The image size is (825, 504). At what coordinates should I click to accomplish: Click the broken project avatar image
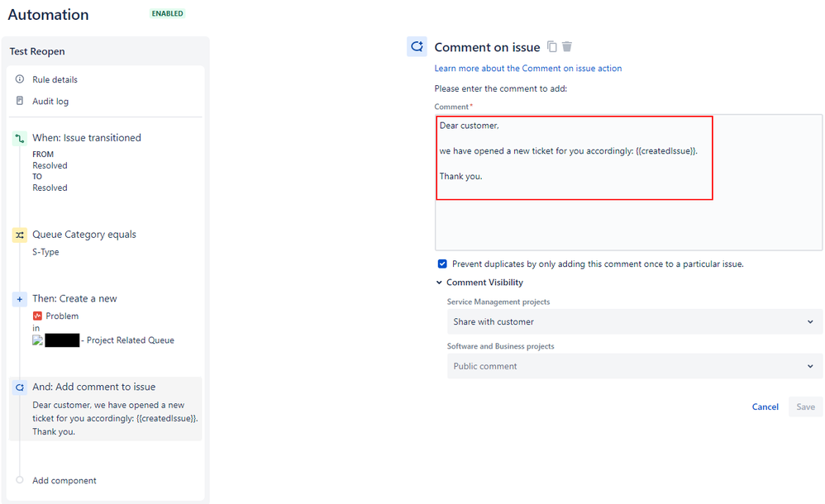point(37,340)
